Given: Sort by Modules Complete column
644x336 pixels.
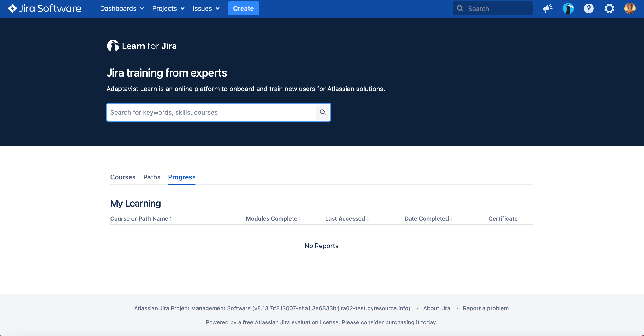Looking at the screenshot, I should (x=273, y=219).
